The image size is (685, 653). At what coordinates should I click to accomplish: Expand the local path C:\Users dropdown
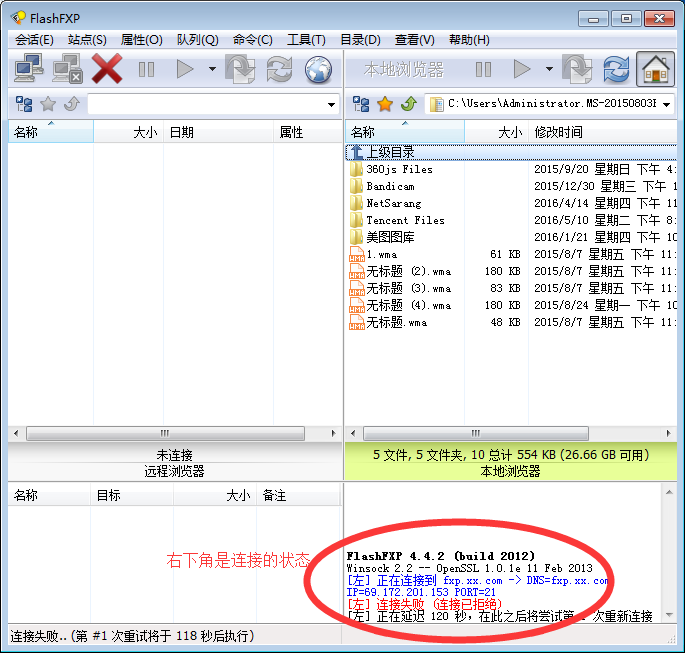667,104
